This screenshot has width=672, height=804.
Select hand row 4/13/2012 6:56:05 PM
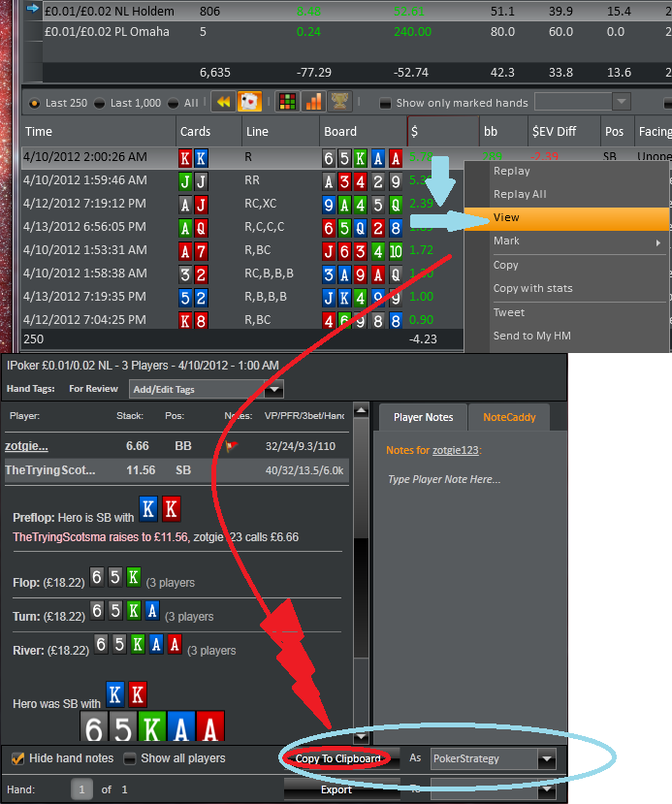[x=240, y=227]
